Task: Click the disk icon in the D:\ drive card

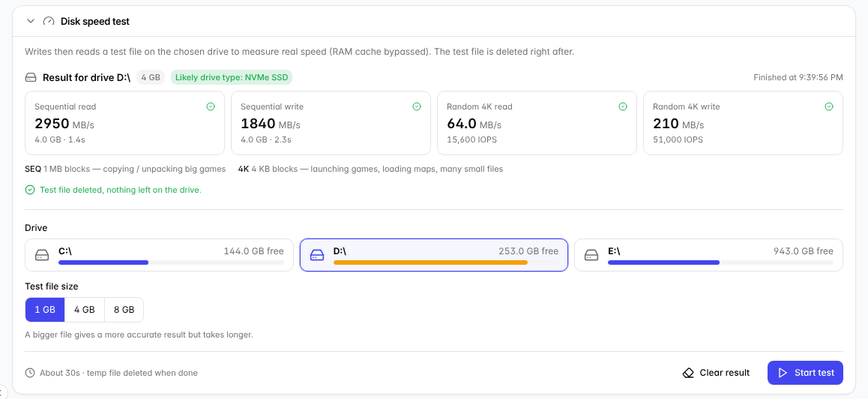Action: tap(316, 255)
